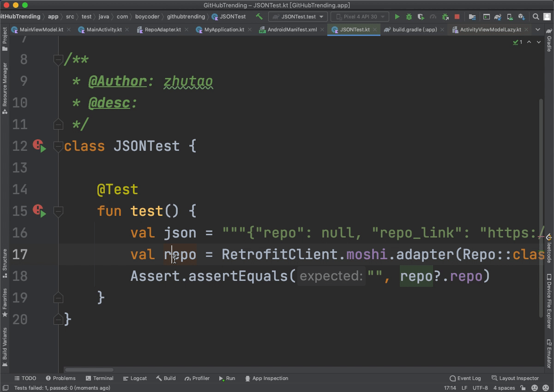The width and height of the screenshot is (554, 392).
Task: Click the horizontal scrollbar under the editor
Action: tap(89, 370)
